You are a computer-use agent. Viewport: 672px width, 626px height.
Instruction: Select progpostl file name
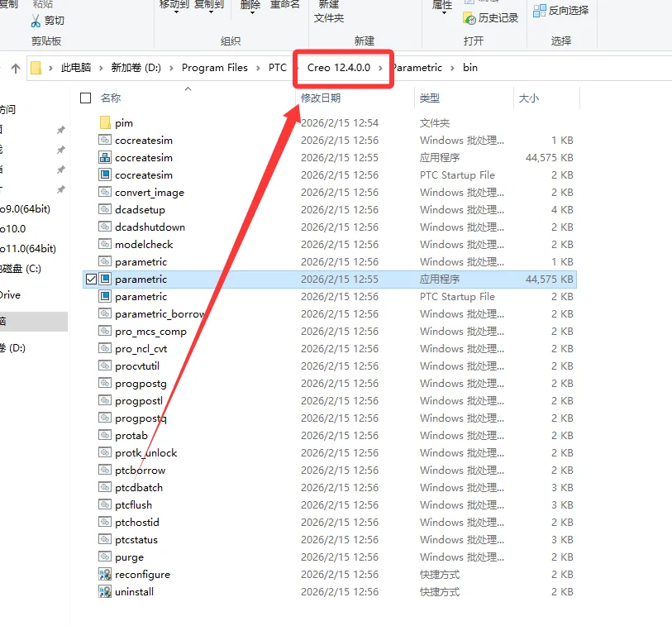[x=139, y=401]
